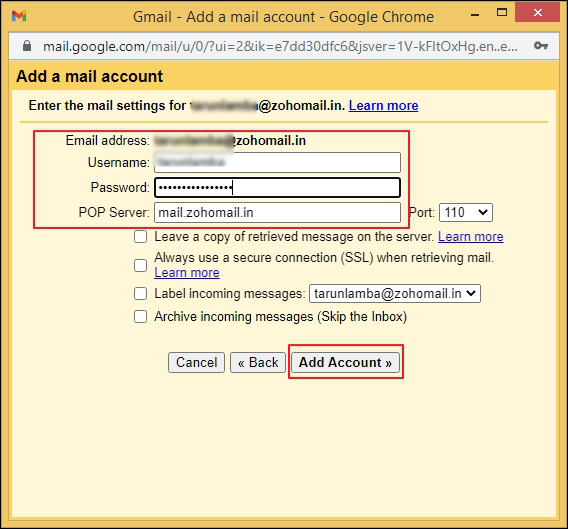
Task: Focus the Username input field
Action: (x=277, y=162)
